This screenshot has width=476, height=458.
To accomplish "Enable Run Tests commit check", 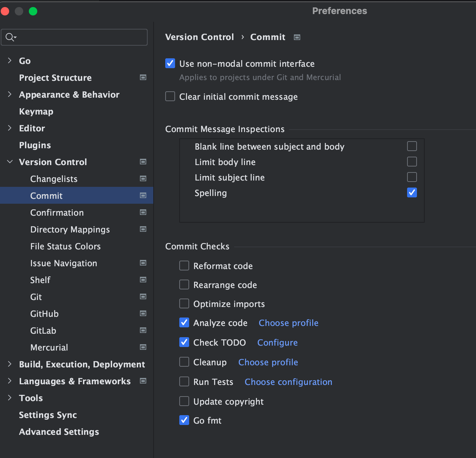I will (x=184, y=381).
